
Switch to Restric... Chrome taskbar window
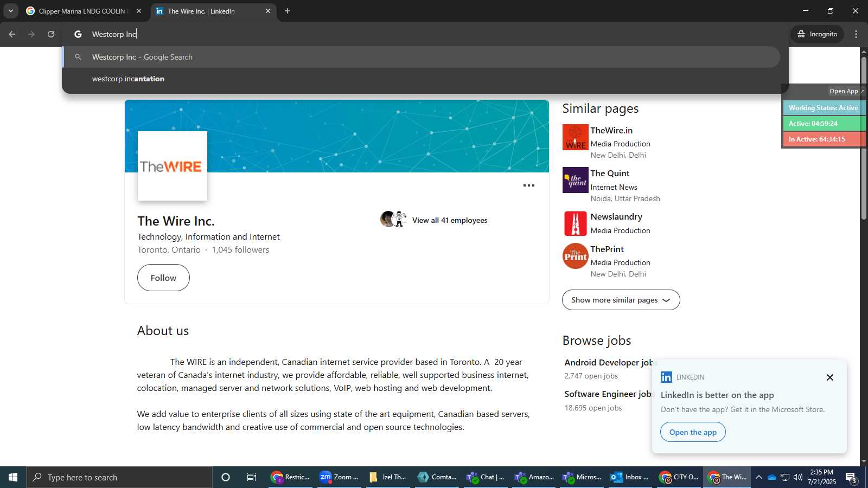(291, 477)
